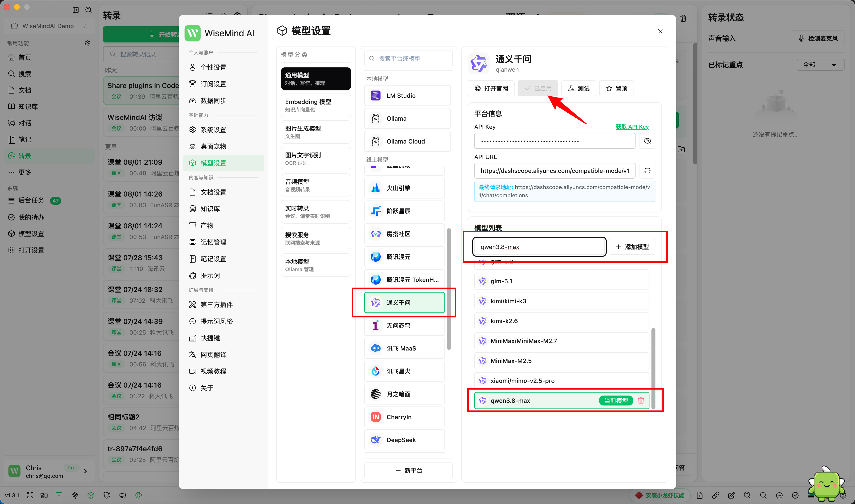The image size is (855, 504).
Task: Click the chat bubble icon in status bar
Action: tap(779, 495)
